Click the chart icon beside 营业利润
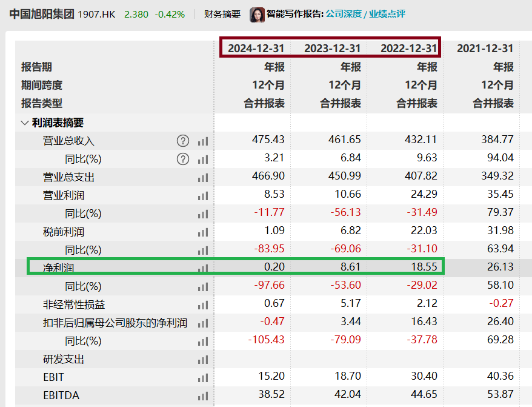 click(x=203, y=195)
